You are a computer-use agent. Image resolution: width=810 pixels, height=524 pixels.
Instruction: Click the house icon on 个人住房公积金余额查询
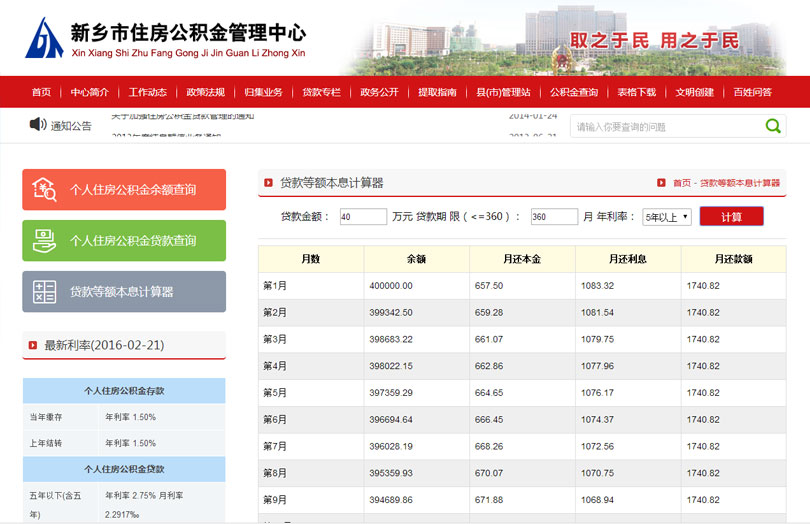tap(45, 189)
